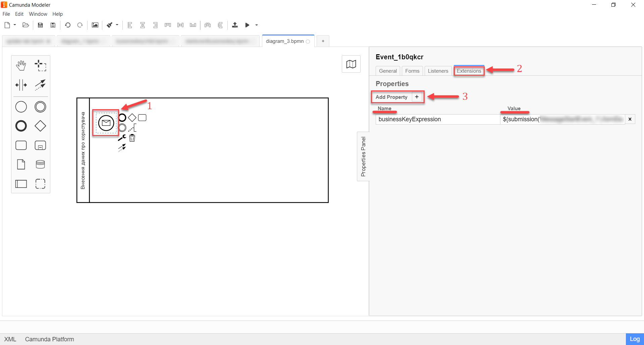Create a gateway from palette
644x345 pixels.
40,126
